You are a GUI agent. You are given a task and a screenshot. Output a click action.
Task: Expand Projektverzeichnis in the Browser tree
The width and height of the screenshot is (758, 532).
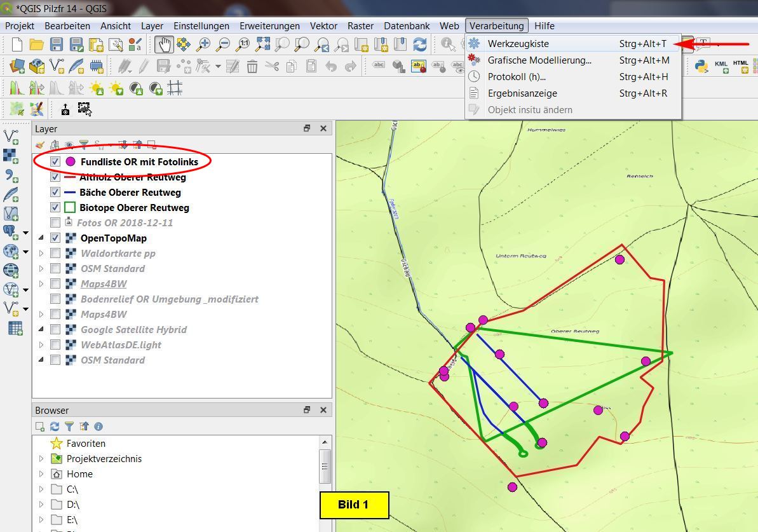click(x=41, y=459)
